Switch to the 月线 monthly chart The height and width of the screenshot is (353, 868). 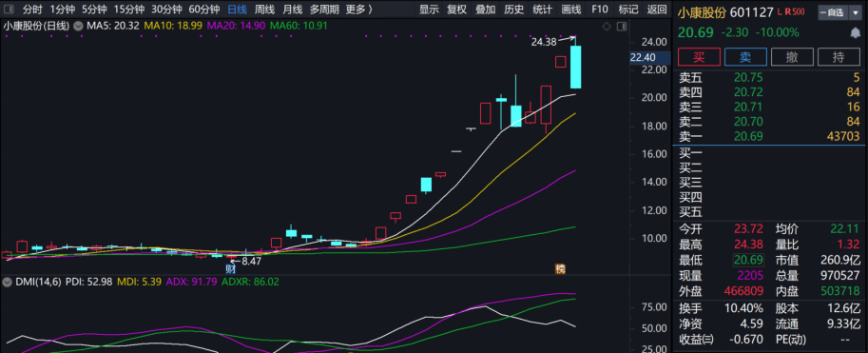pos(293,10)
